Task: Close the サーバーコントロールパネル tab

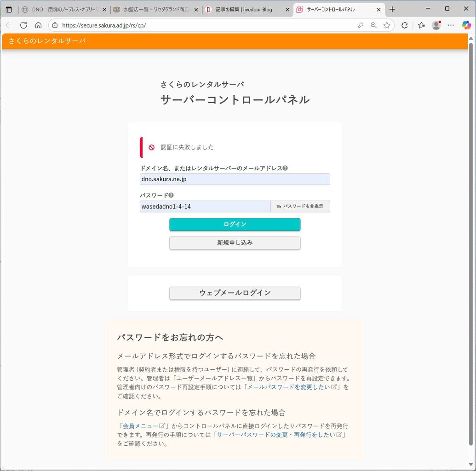Action: pyautogui.click(x=379, y=10)
